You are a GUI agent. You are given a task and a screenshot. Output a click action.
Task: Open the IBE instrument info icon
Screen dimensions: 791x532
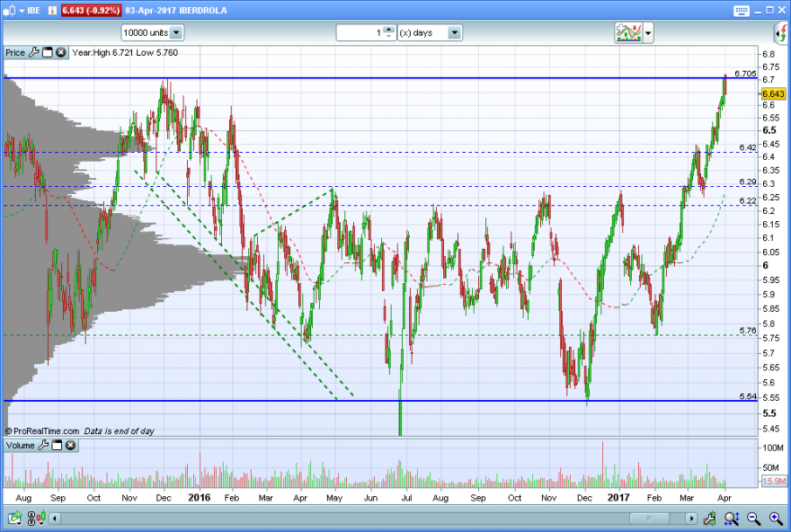(x=52, y=11)
